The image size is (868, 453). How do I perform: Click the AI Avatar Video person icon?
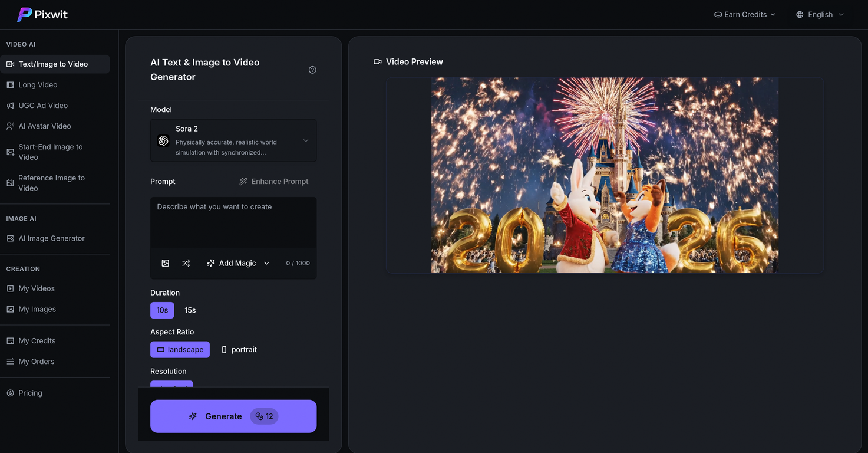click(10, 126)
